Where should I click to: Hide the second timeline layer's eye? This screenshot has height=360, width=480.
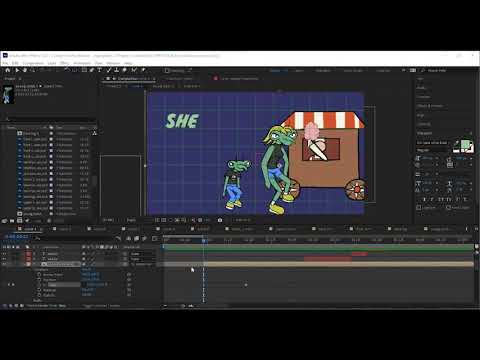[4, 259]
